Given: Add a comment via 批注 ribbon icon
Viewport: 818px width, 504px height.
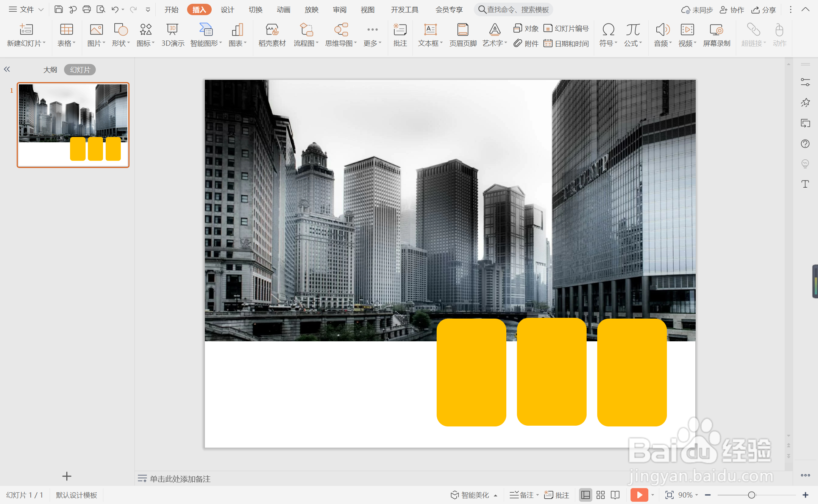Looking at the screenshot, I should click(400, 30).
